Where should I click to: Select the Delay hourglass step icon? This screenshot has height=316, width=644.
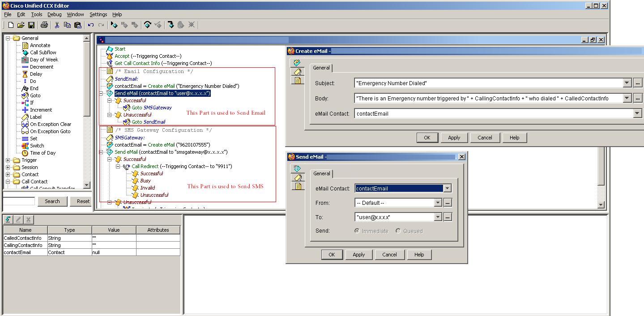(x=25, y=74)
